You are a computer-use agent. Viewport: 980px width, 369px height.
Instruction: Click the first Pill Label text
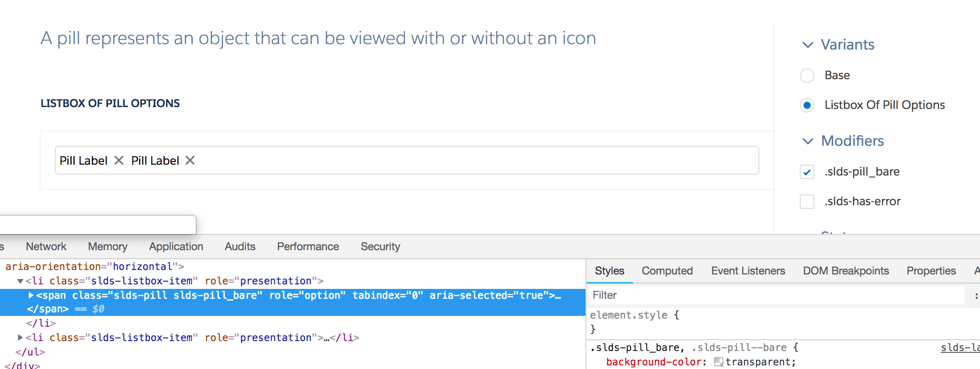tap(83, 161)
